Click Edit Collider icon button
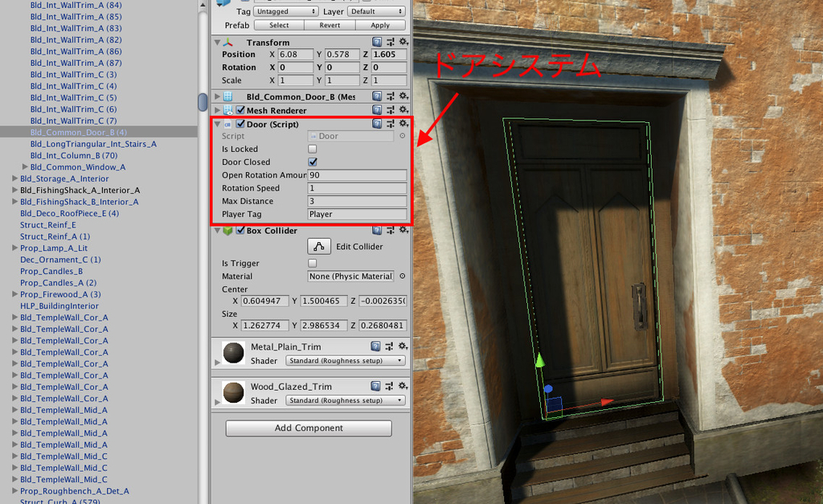 pyautogui.click(x=318, y=246)
